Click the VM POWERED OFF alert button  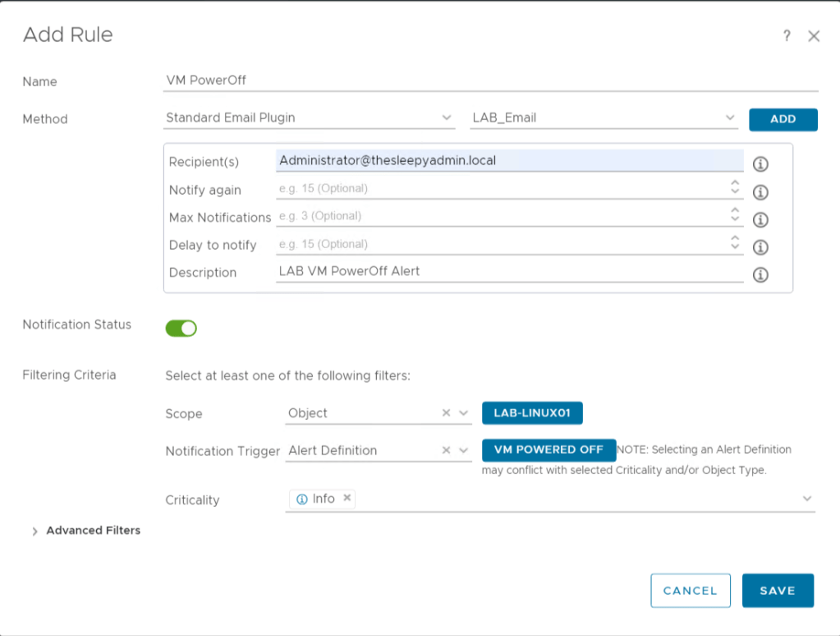(549, 450)
